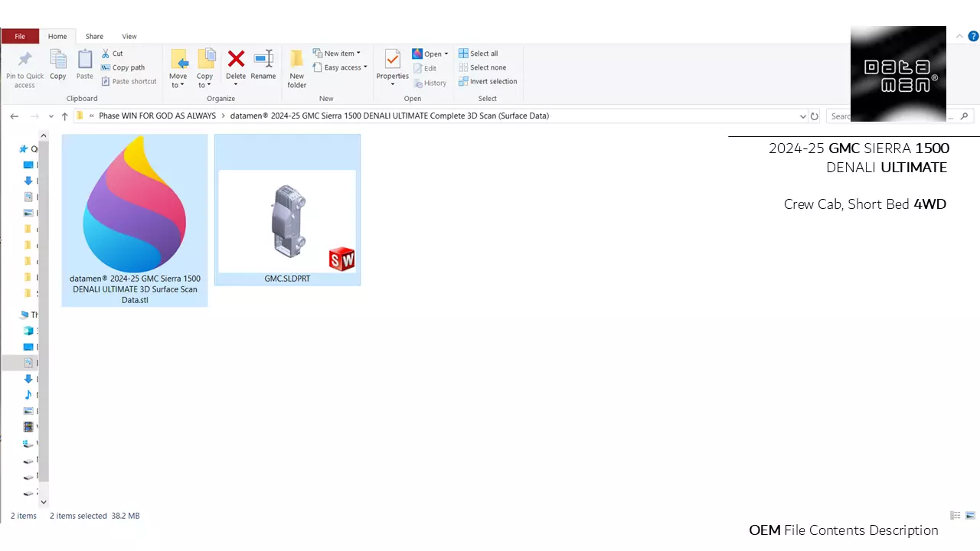This screenshot has width=980, height=551.
Task: Click the '2 items' status bar text
Action: (24, 516)
